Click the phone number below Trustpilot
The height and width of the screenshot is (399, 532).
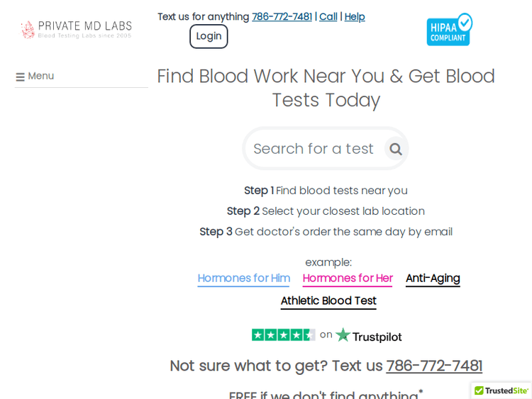pyautogui.click(x=434, y=366)
